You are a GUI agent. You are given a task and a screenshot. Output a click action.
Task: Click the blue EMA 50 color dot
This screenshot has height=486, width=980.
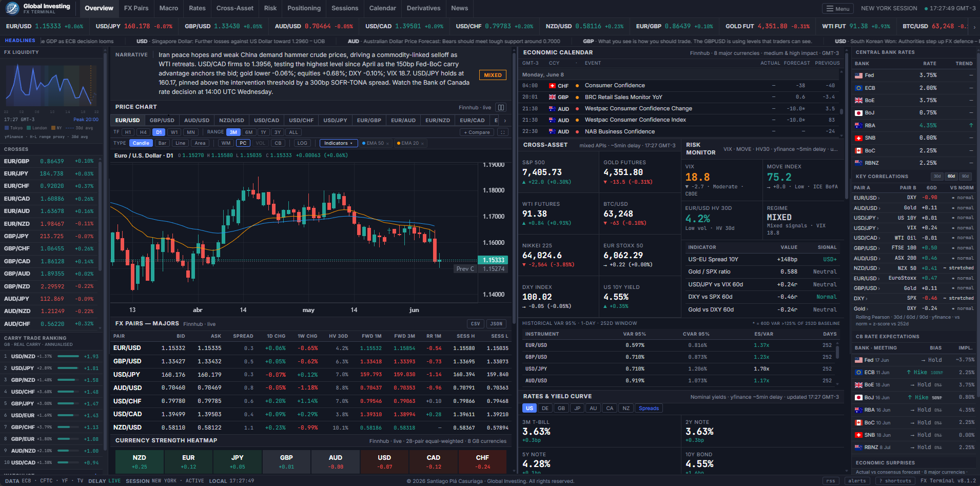(364, 144)
